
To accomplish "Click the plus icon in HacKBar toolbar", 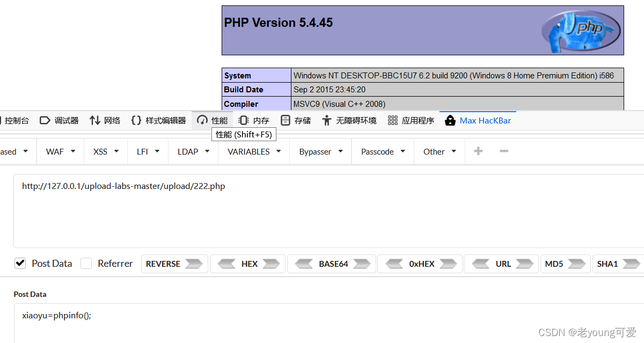I will click(478, 151).
